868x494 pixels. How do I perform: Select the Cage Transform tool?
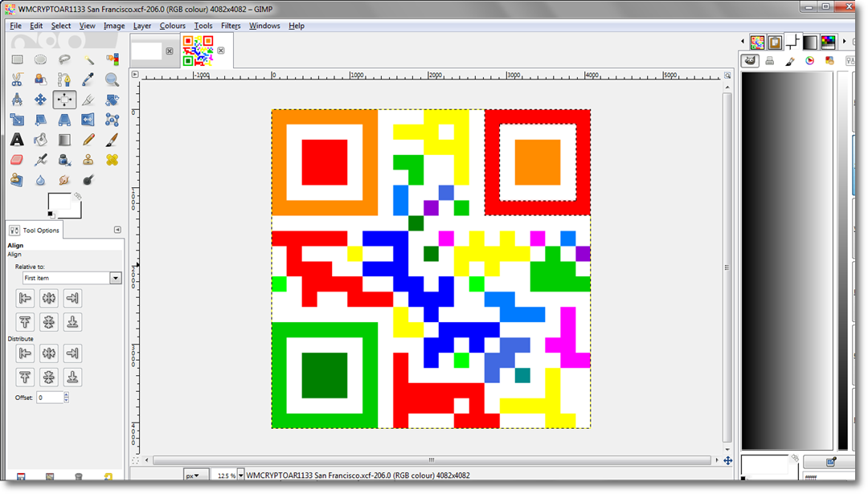coord(112,120)
